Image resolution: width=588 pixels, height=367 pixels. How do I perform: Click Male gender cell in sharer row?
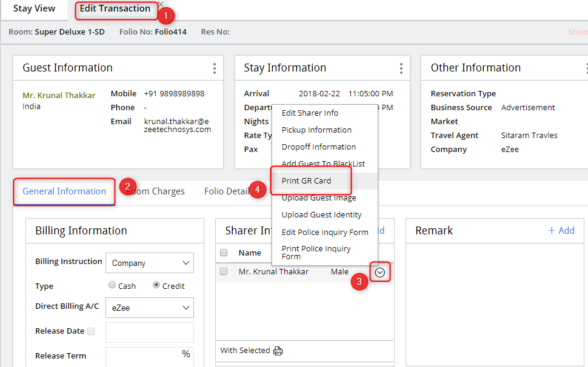click(x=339, y=271)
